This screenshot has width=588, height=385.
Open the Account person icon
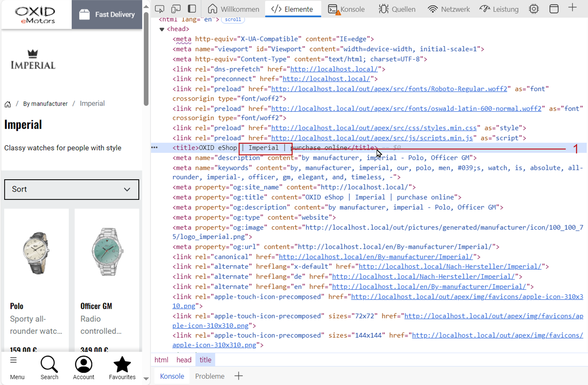[83, 364]
